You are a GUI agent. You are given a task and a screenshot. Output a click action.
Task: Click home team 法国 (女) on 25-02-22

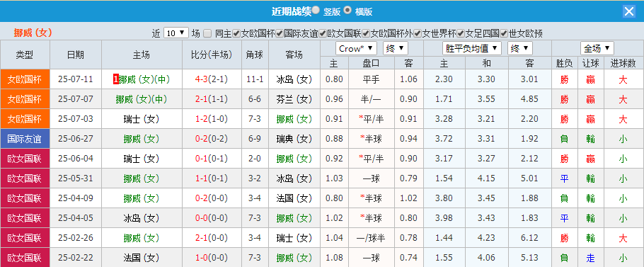point(142,258)
